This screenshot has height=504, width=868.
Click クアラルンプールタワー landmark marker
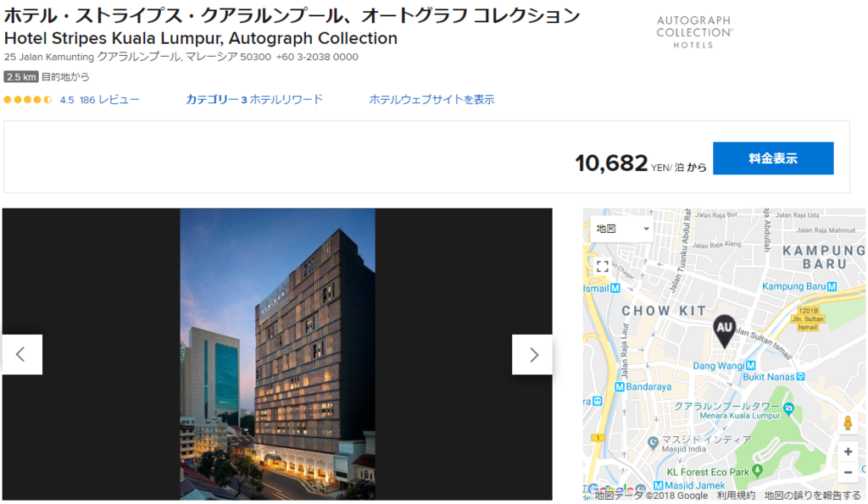789,408
